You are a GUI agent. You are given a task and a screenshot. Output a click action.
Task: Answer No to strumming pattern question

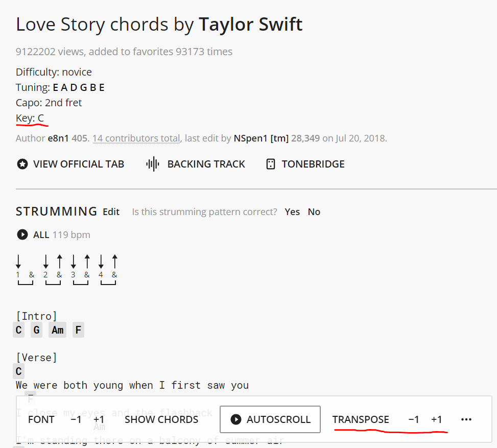pyautogui.click(x=314, y=212)
